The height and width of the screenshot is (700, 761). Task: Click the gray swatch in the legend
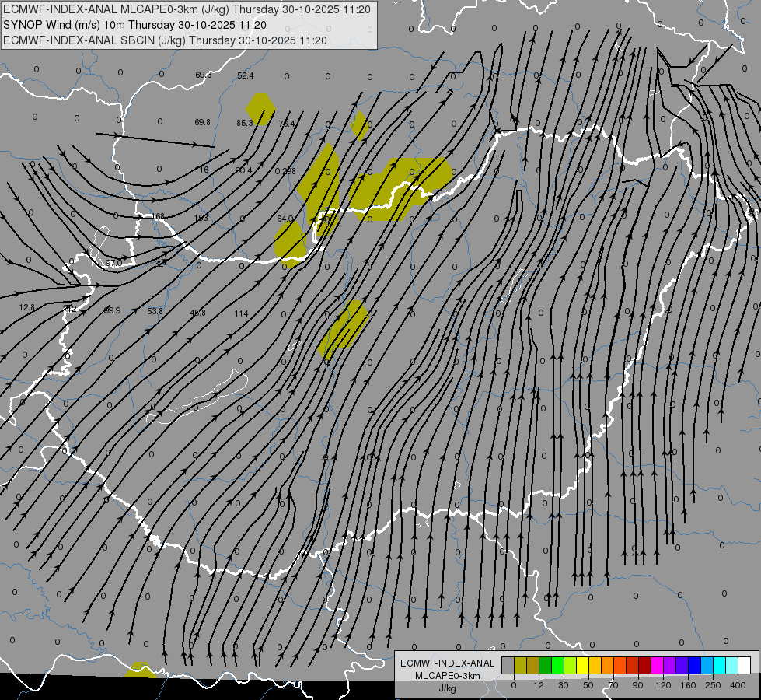pos(508,666)
